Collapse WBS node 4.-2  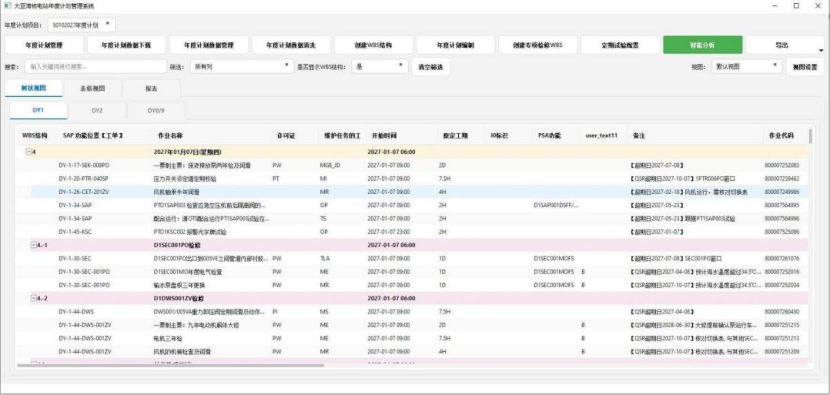click(x=34, y=298)
